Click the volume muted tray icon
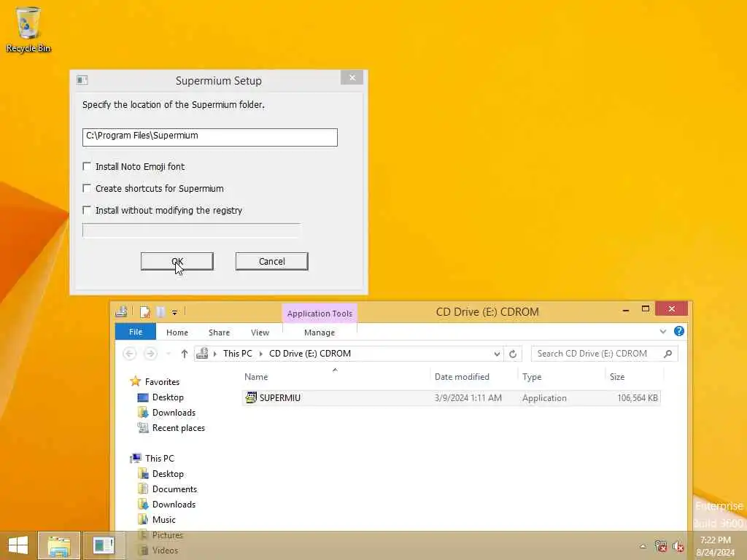 pos(678,545)
